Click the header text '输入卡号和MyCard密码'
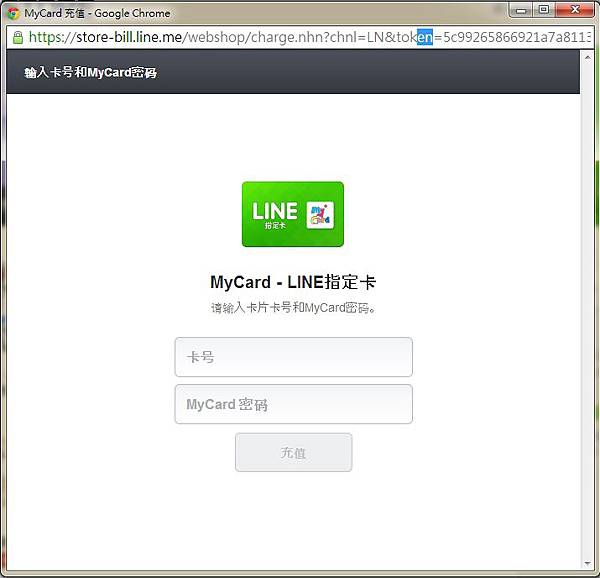Image resolution: width=600 pixels, height=578 pixels. pyautogui.click(x=90, y=72)
